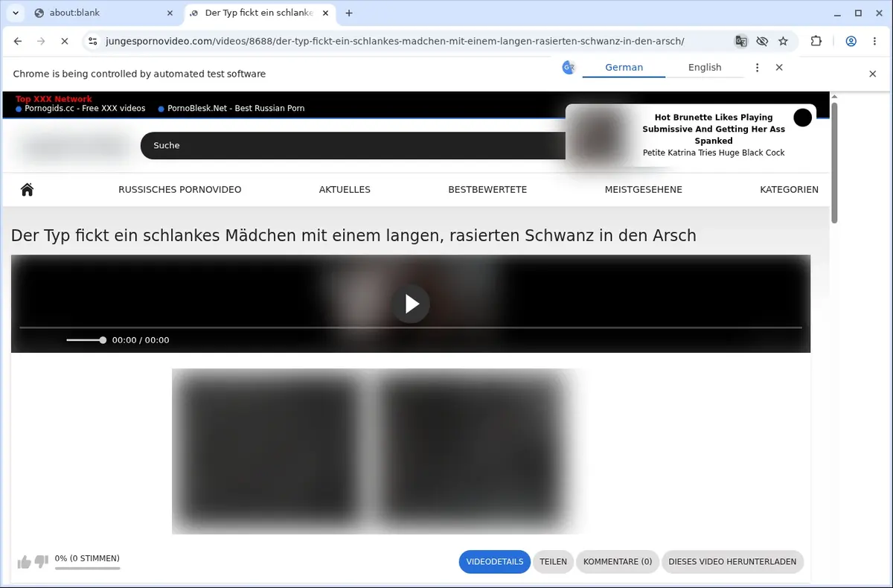Minimize the Chrome window
The height and width of the screenshot is (588, 893).
(x=838, y=13)
